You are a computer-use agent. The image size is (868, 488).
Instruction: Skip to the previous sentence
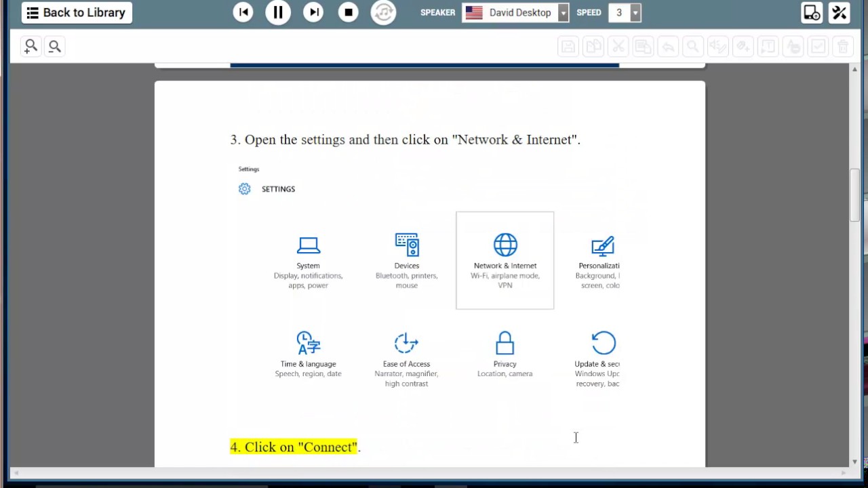[x=243, y=12]
